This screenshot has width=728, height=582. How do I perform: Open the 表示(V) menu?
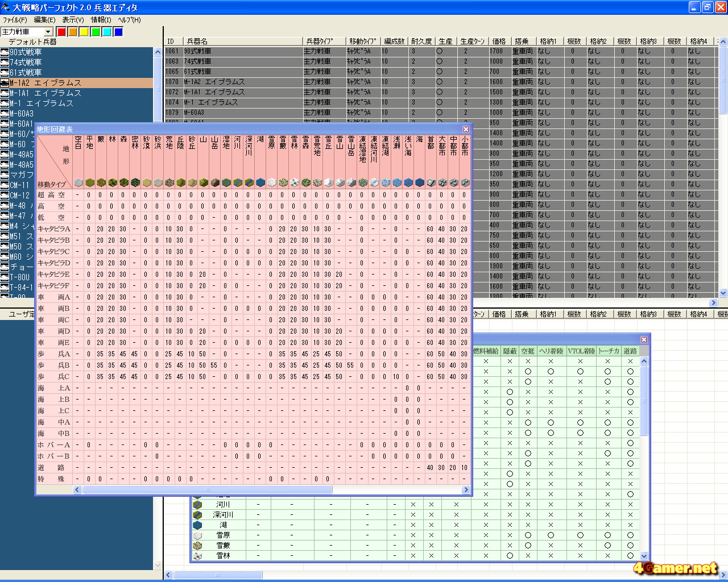point(73,20)
